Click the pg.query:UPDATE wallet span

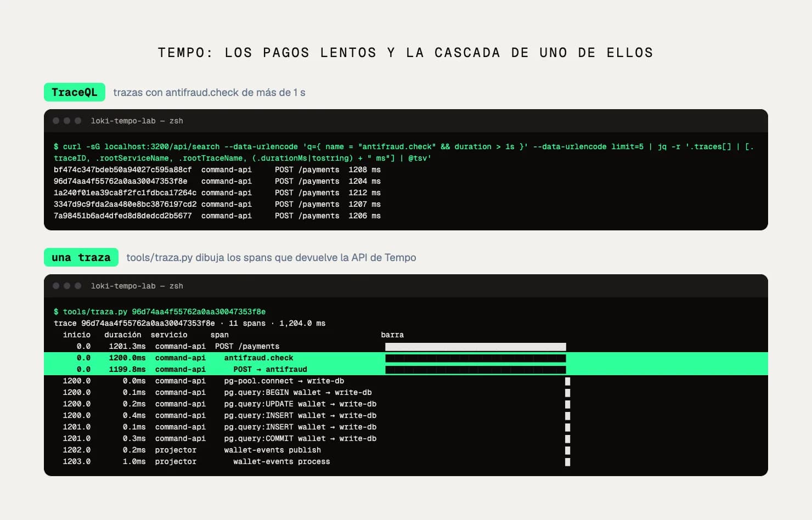pos(300,404)
